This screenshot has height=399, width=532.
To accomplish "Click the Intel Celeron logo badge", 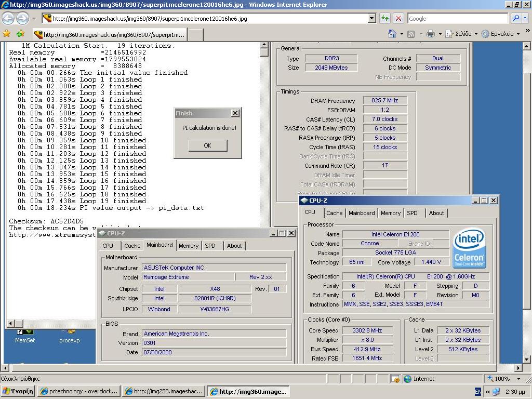I will (x=469, y=248).
